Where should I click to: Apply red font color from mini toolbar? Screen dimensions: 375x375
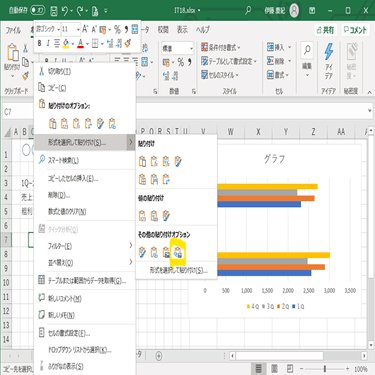[x=80, y=43]
